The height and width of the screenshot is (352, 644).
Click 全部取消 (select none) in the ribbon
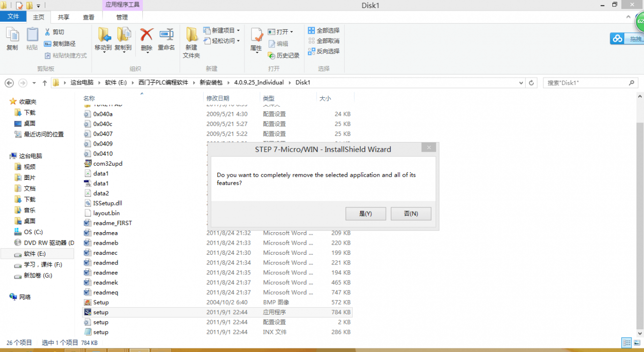click(324, 41)
